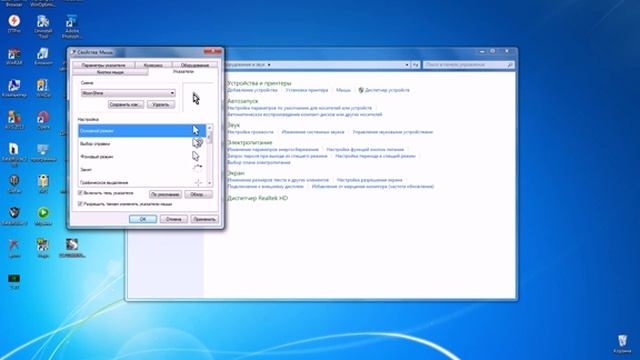
Task: Open the Установка принтера link
Action: coord(307,90)
